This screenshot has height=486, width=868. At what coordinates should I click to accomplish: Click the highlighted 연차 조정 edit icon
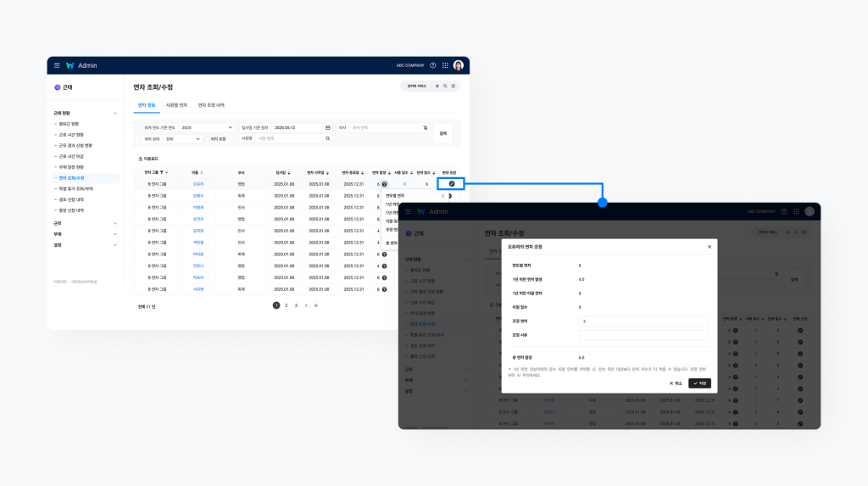coord(451,183)
